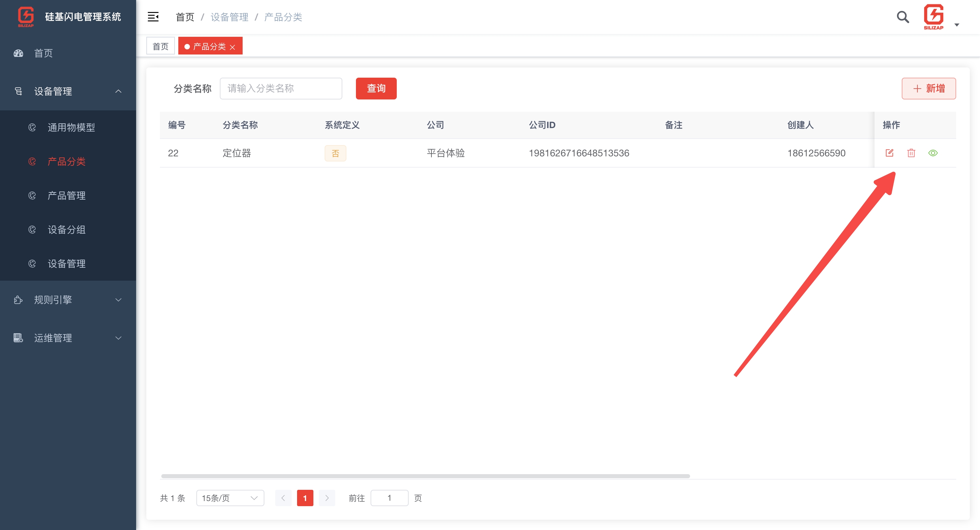Click the edit icon for row 22
980x530 pixels.
pos(889,153)
